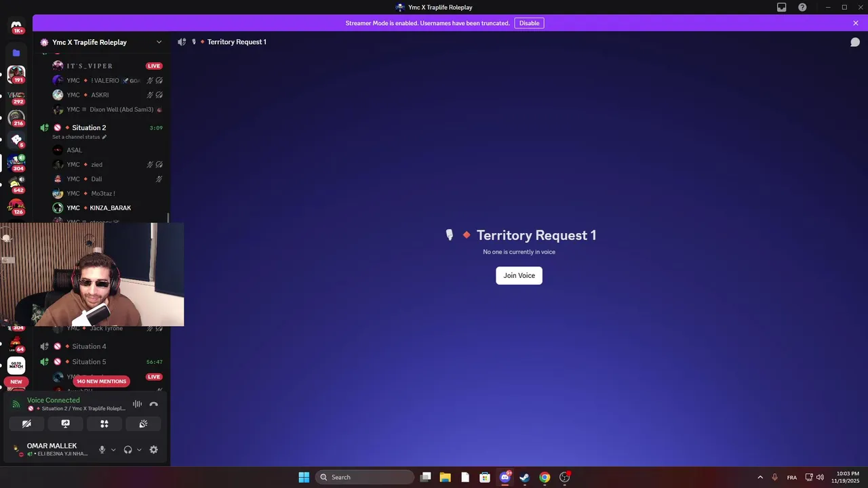Select user Dixon Well (Abd Sami3)
This screenshot has width=868, height=488.
pos(108,109)
